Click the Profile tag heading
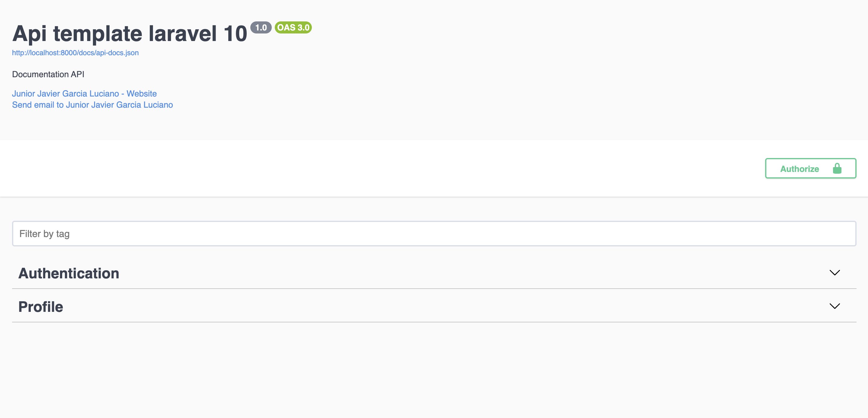 tap(41, 307)
